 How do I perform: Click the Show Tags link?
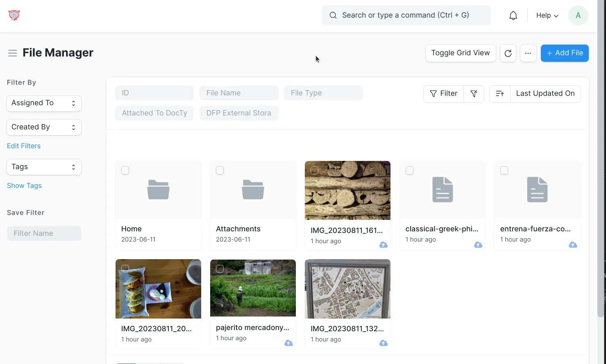(24, 186)
